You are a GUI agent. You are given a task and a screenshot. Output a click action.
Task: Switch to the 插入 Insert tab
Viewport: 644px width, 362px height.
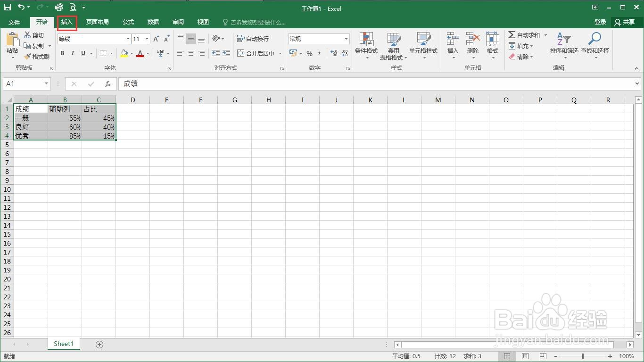pyautogui.click(x=67, y=22)
